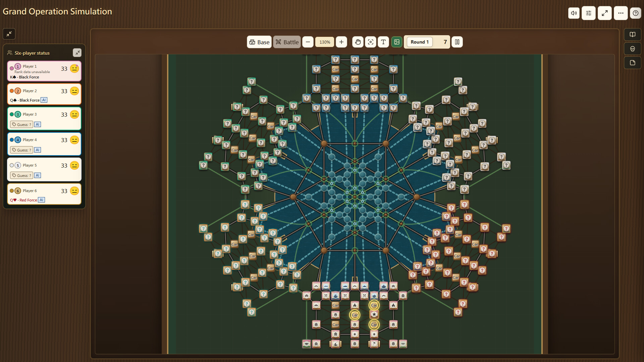The height and width of the screenshot is (362, 644).
Task: Switch to the Battle tab
Action: point(287,42)
